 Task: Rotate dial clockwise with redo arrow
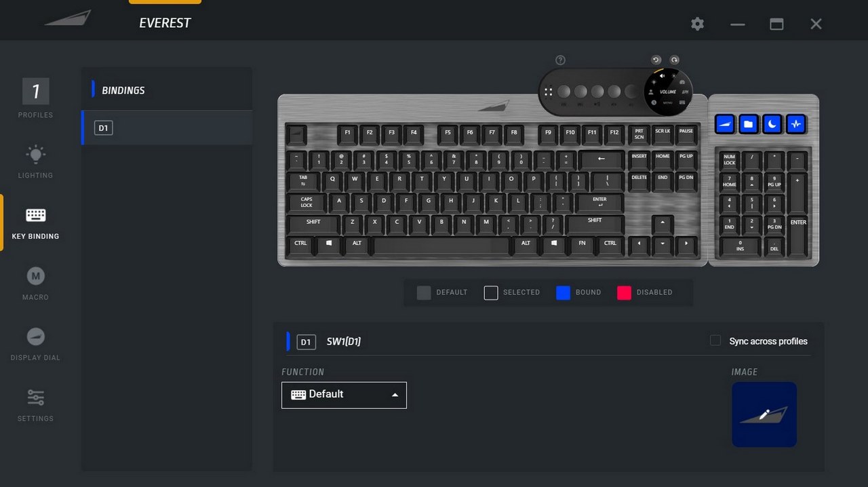tap(675, 60)
